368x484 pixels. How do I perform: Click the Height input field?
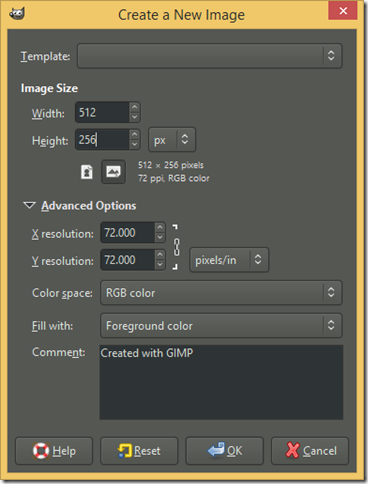coord(102,139)
